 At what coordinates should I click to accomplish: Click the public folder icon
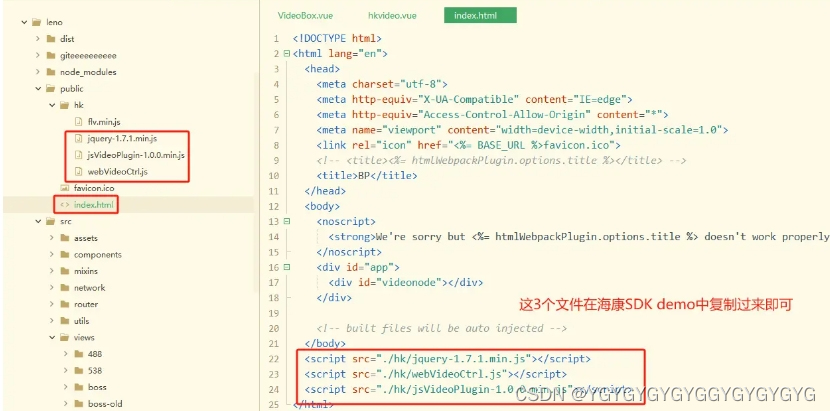coord(51,88)
